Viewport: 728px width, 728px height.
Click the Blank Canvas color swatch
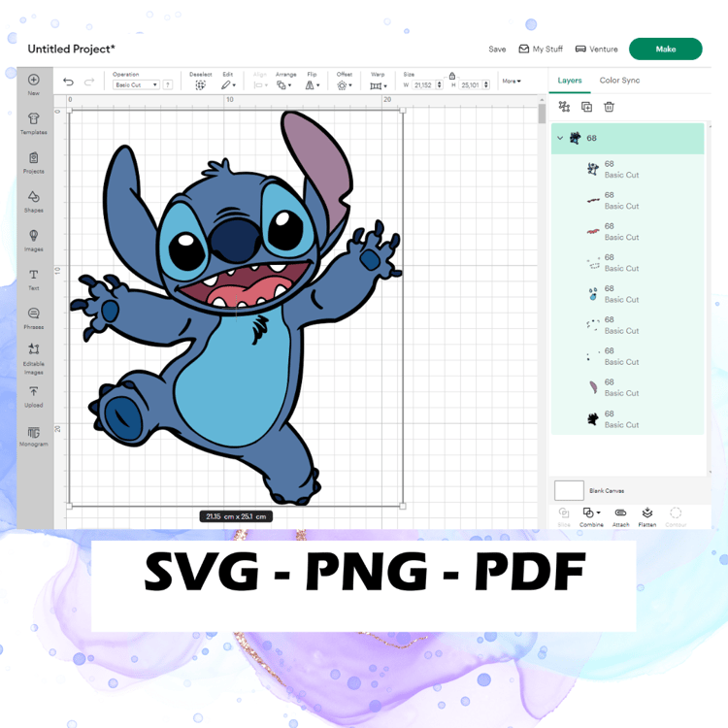coord(569,490)
